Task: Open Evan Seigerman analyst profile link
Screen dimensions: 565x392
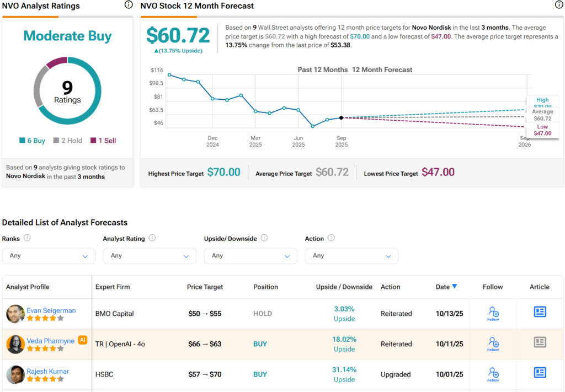Action: 51,310
